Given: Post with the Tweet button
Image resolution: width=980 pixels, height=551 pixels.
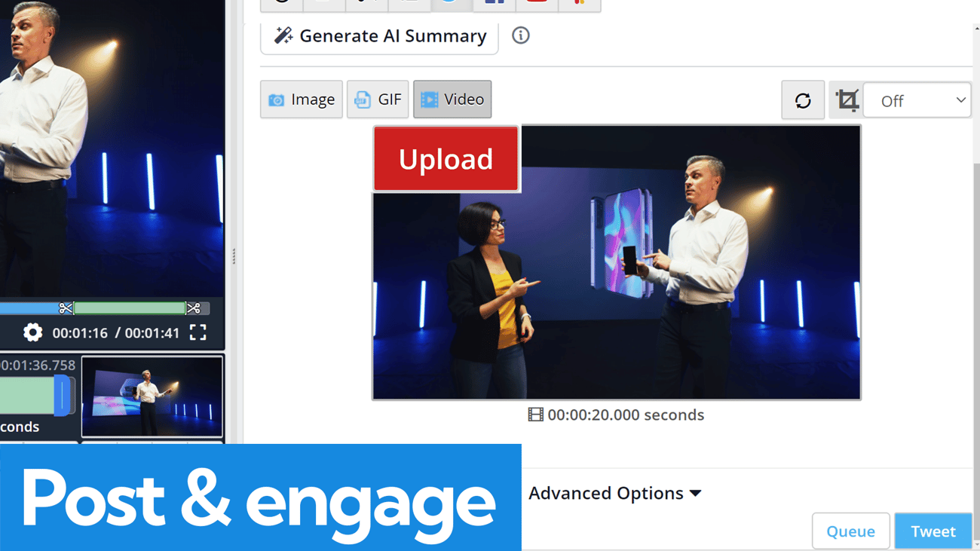Looking at the screenshot, I should tap(933, 531).
